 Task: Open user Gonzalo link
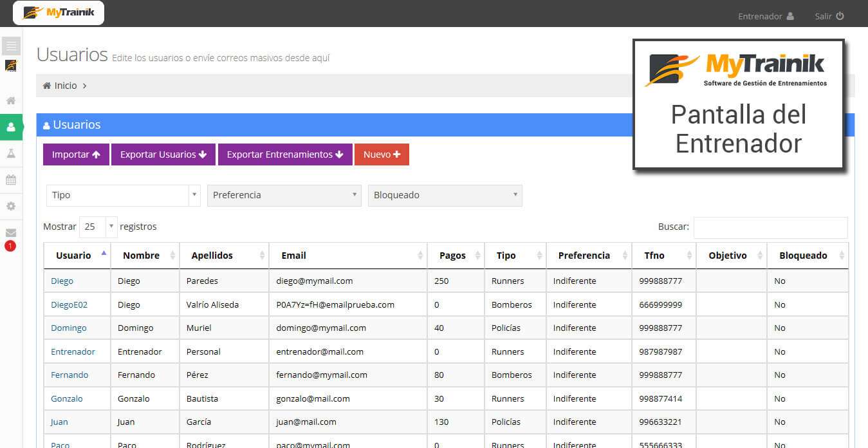(x=67, y=398)
